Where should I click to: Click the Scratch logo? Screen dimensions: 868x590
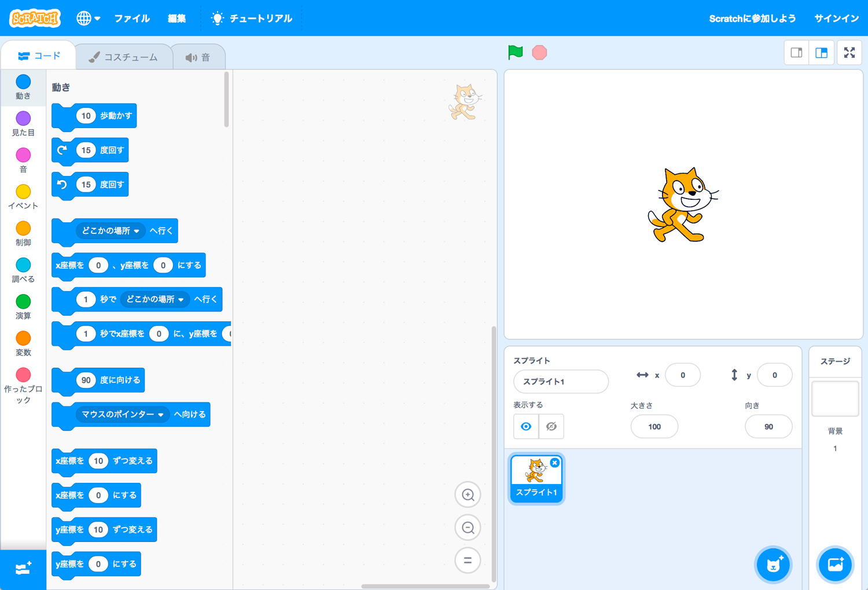35,18
